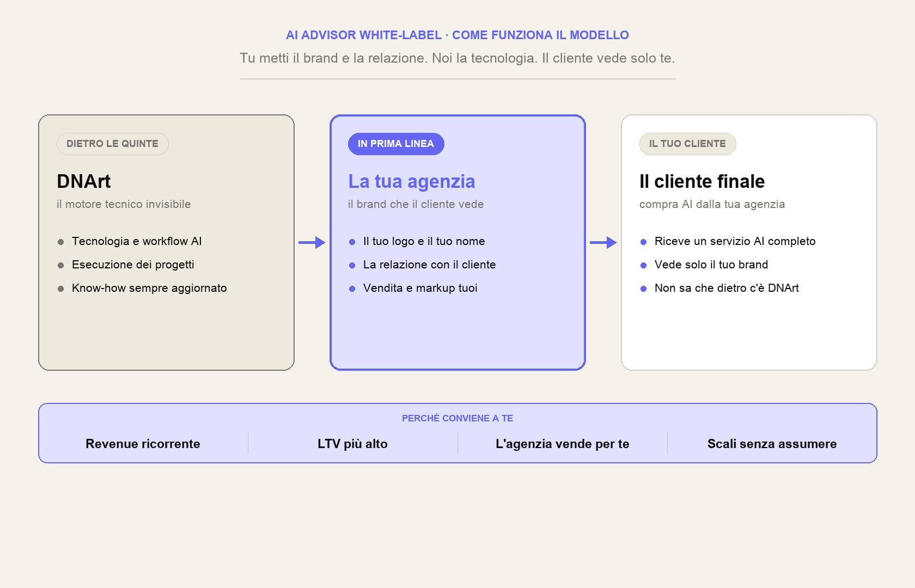
Task: Select the 'DNArt' card heading
Action: pyautogui.click(x=84, y=181)
